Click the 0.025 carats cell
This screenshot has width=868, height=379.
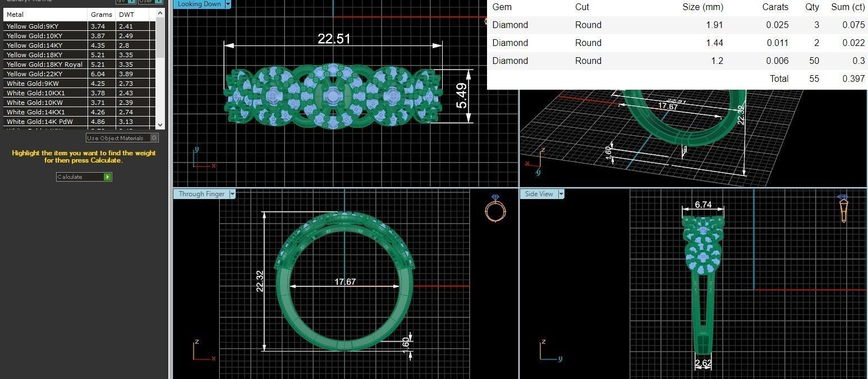[777, 25]
